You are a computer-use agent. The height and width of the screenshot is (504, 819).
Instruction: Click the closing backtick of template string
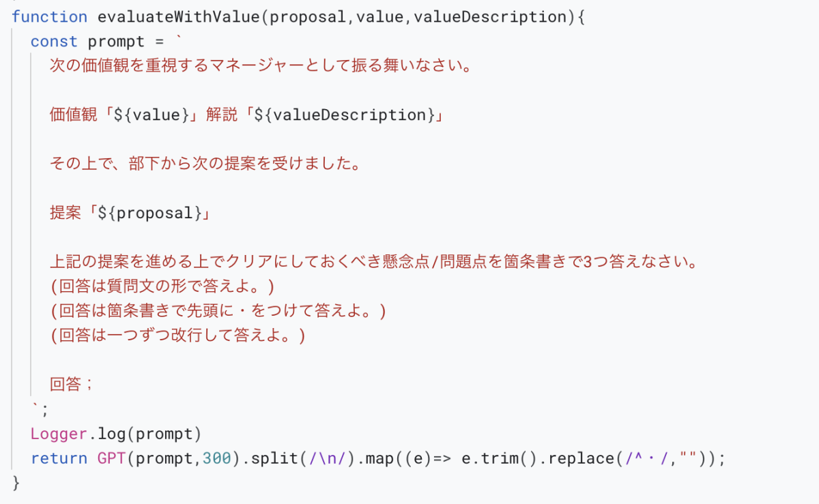[x=35, y=408]
